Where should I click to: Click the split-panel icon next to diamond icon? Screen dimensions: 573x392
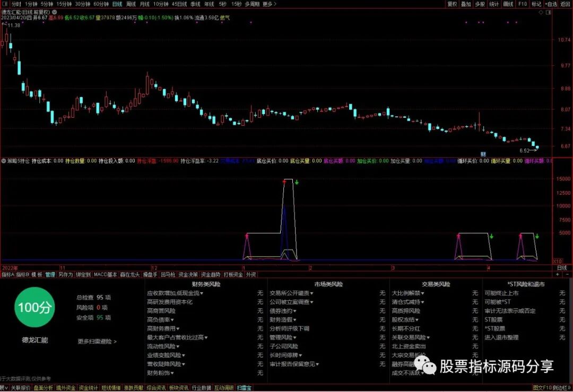[548, 12]
